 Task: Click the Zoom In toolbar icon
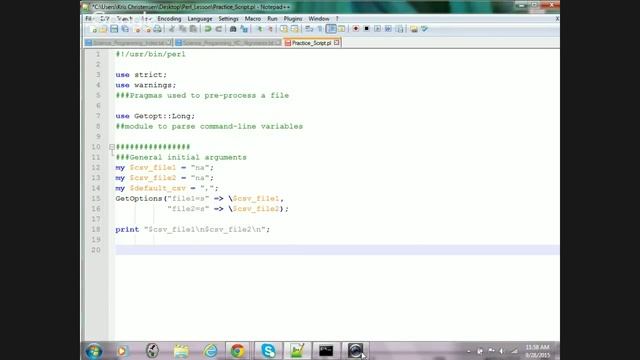pyautogui.click(x=259, y=29)
